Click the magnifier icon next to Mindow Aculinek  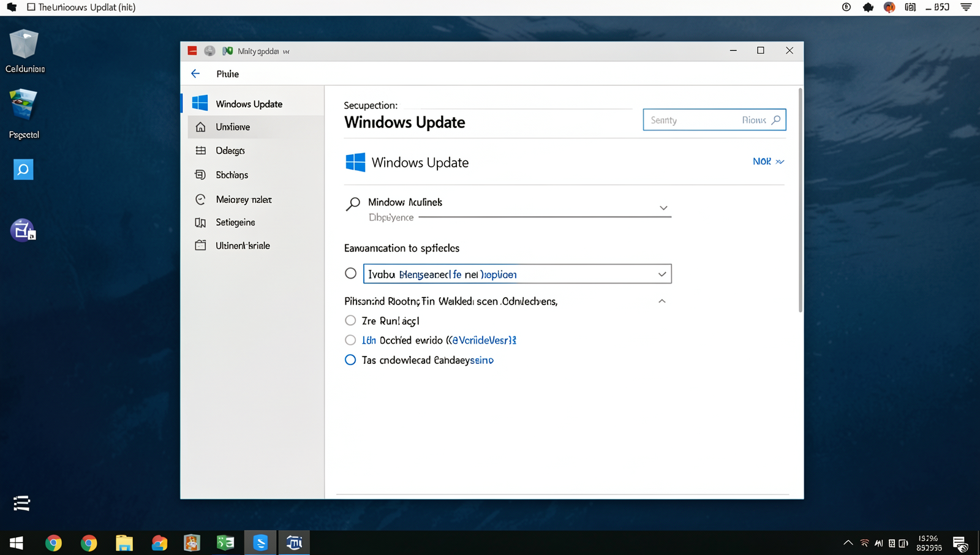coord(353,204)
